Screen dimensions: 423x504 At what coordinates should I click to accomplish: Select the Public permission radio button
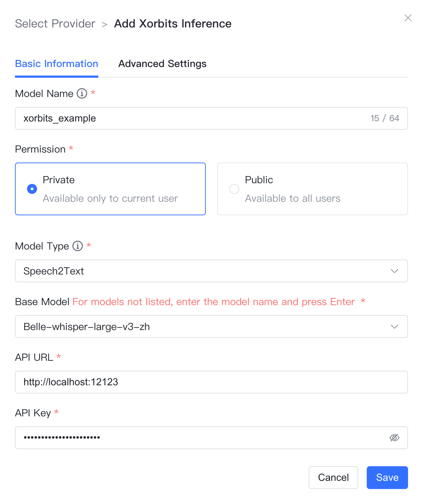pyautogui.click(x=234, y=189)
